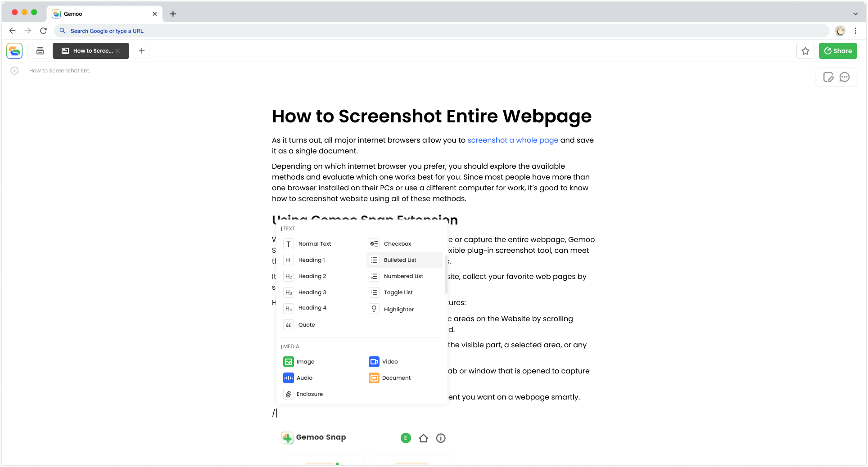The image size is (868, 467).
Task: Open the browser profile avatar
Action: pos(840,31)
